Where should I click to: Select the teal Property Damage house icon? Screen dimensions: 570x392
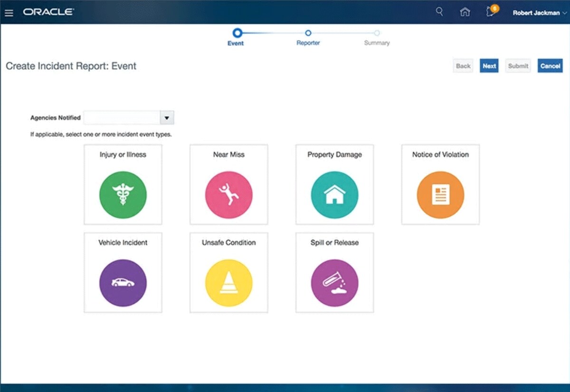(x=335, y=195)
